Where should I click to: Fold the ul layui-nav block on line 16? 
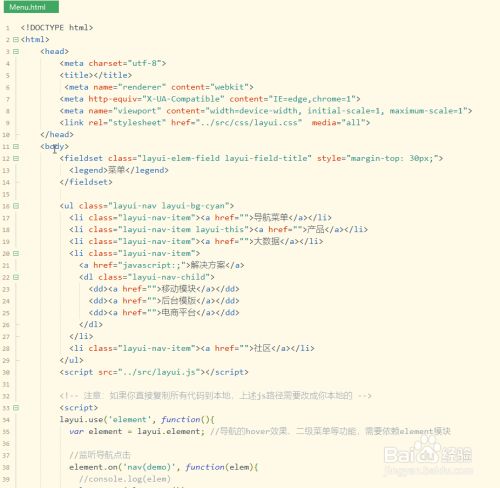pos(16,206)
